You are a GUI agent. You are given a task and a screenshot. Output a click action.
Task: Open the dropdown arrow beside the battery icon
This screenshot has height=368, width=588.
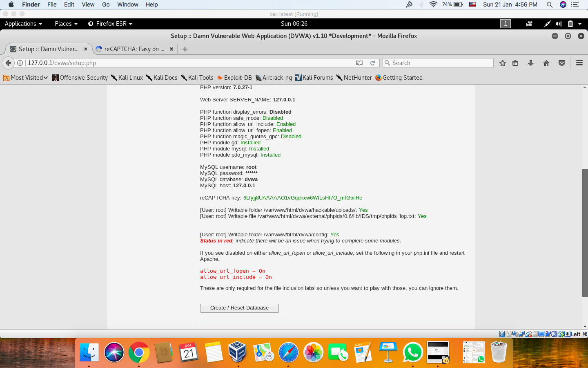point(580,24)
